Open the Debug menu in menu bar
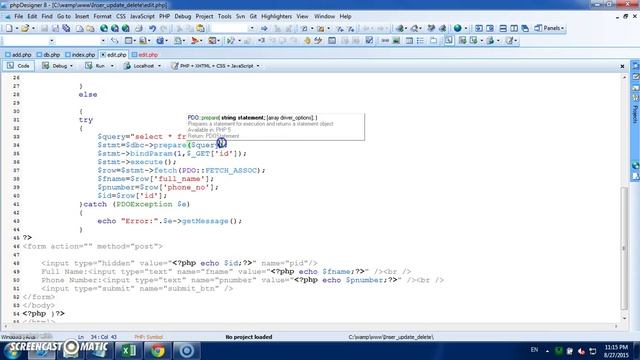640x360 pixels. tap(182, 16)
